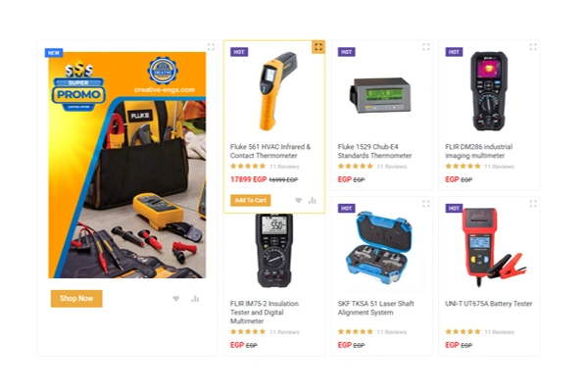Add Fluke 561 thermometer to wishlist heart
Image resolution: width=588 pixels, height=392 pixels.
coord(298,200)
